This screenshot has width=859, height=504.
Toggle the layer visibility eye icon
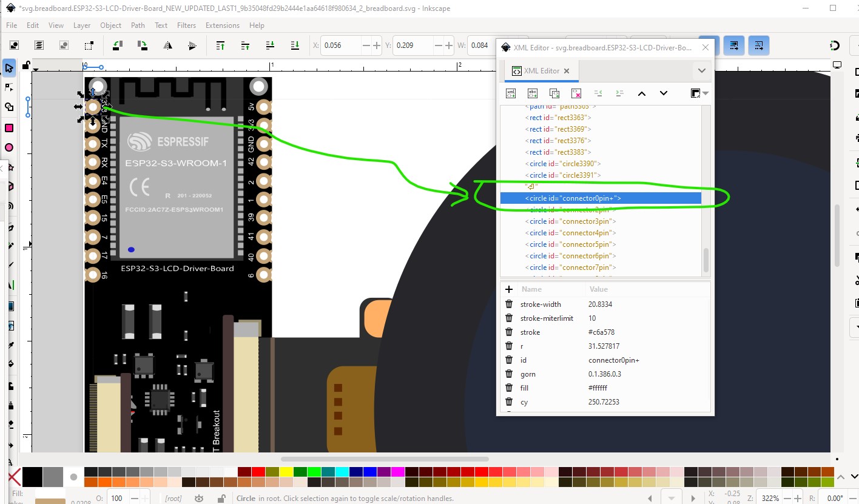pyautogui.click(x=199, y=499)
